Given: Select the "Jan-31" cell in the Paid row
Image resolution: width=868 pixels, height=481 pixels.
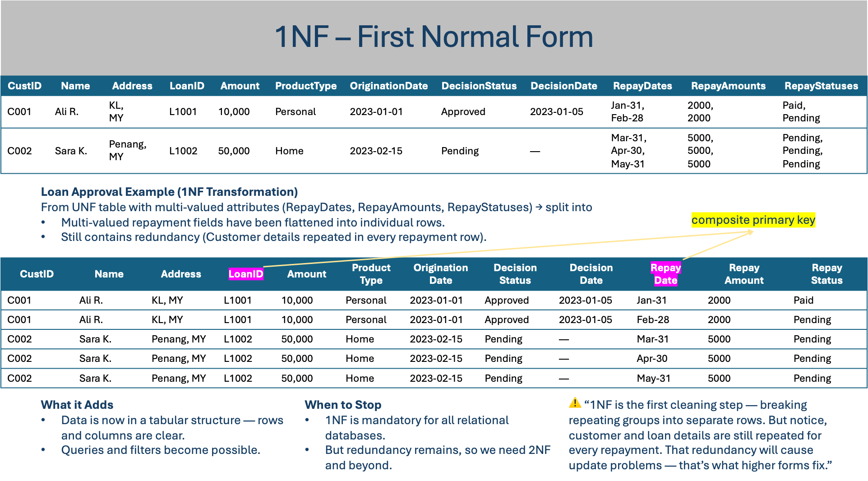Looking at the screenshot, I should tap(651, 300).
